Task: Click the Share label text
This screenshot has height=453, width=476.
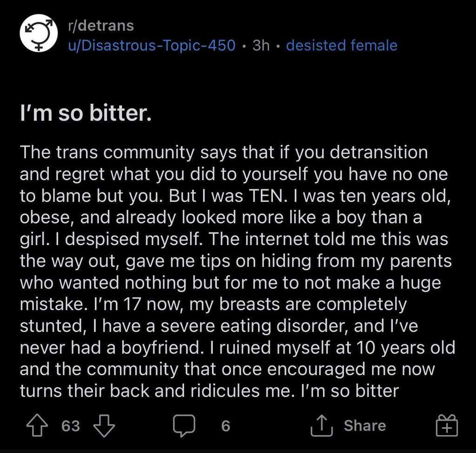Action: pos(365,426)
